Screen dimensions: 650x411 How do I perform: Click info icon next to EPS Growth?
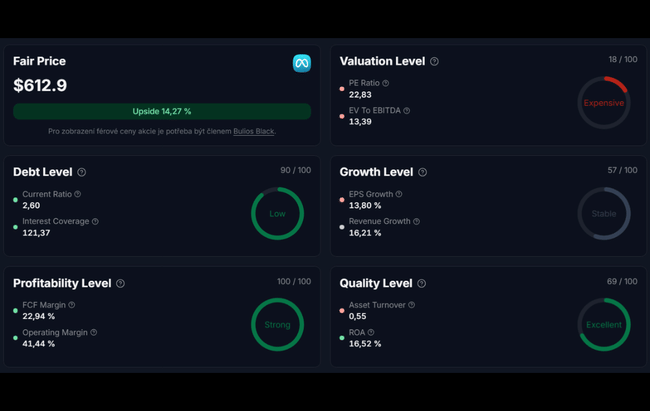(x=399, y=194)
